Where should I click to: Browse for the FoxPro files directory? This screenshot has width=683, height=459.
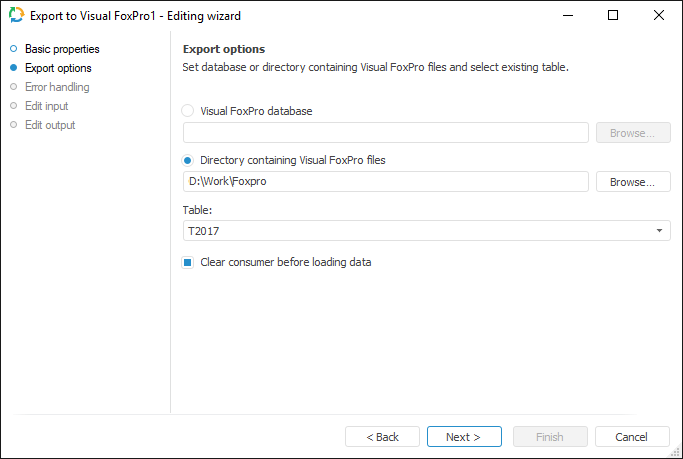(x=633, y=182)
